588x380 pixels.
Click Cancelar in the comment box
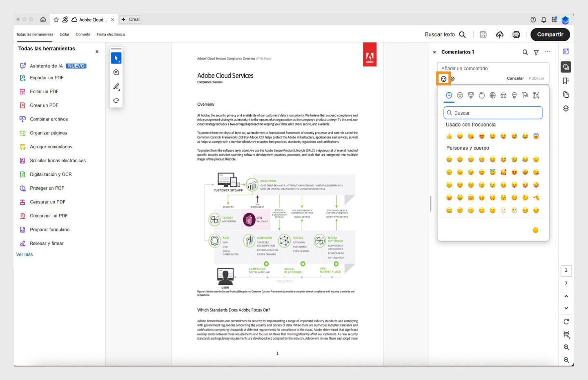click(515, 78)
